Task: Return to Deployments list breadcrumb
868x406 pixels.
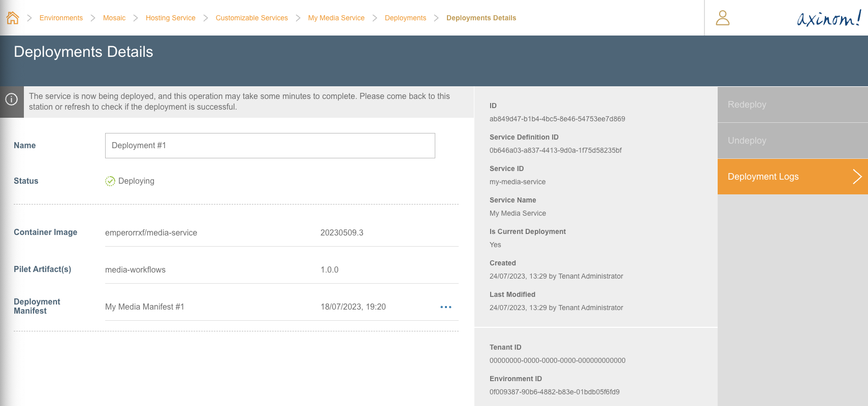Action: (405, 18)
